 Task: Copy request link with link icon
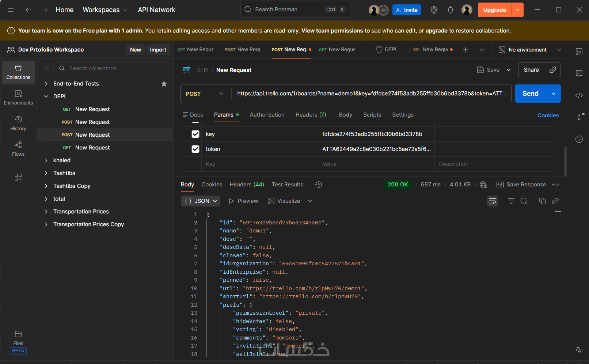[x=553, y=70]
